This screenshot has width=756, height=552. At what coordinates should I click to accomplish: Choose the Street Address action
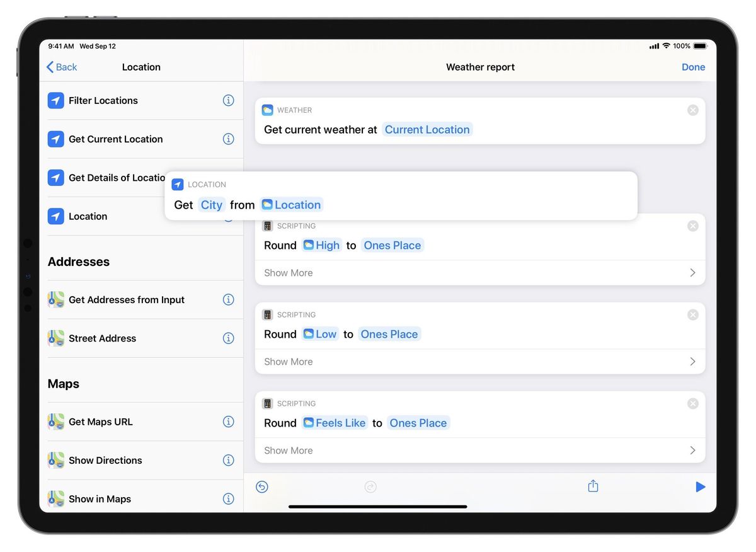[102, 338]
